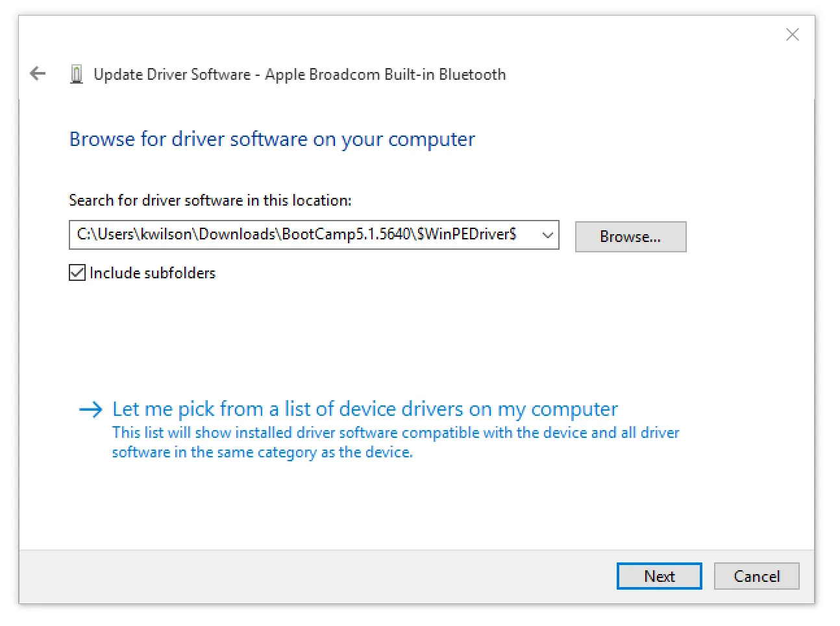Image resolution: width=840 pixels, height=626 pixels.
Task: Uncheck the Include subfolders checkbox
Action: point(77,273)
